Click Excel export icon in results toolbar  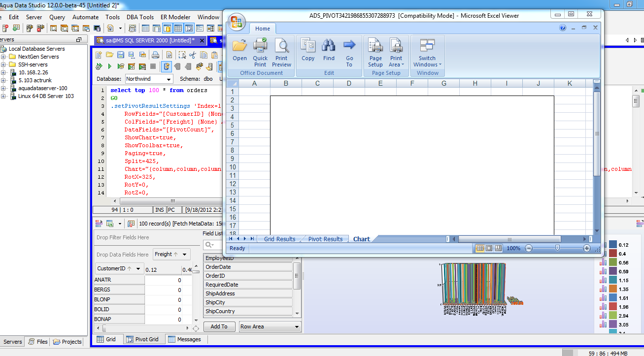[x=110, y=224]
